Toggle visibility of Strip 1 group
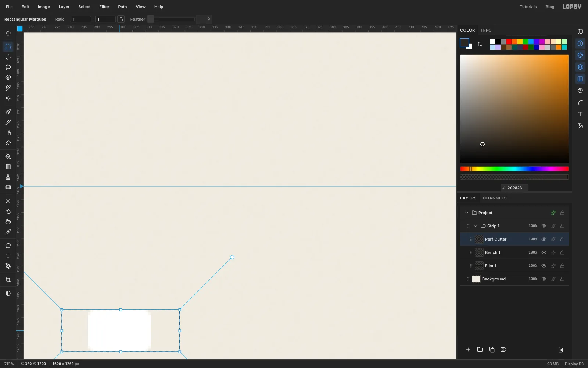588x368 pixels. point(544,226)
